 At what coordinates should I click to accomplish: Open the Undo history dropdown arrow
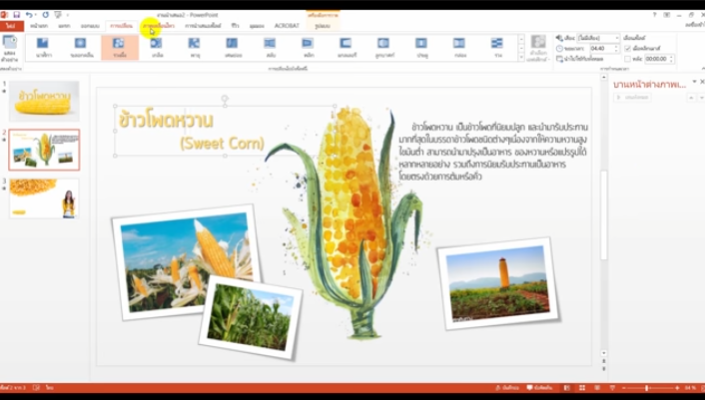coord(36,15)
